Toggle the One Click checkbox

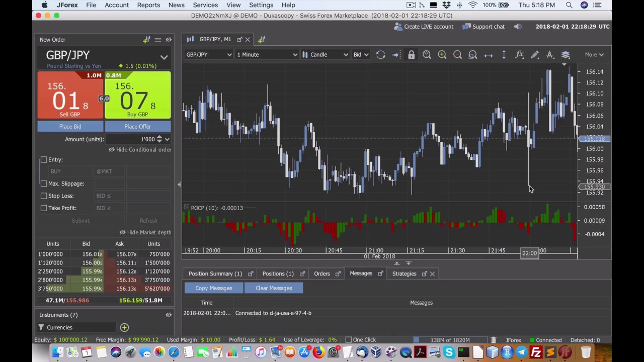click(x=348, y=340)
